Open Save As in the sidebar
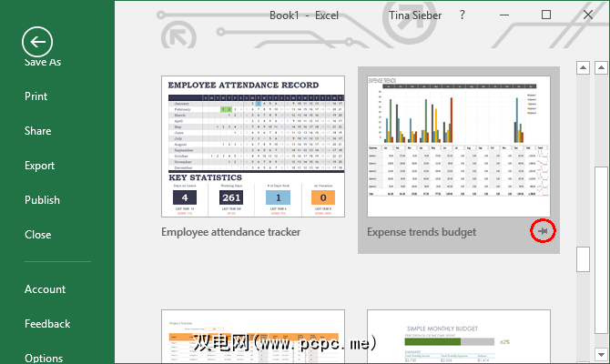Viewport: 610px width, 364px height. click(x=43, y=62)
